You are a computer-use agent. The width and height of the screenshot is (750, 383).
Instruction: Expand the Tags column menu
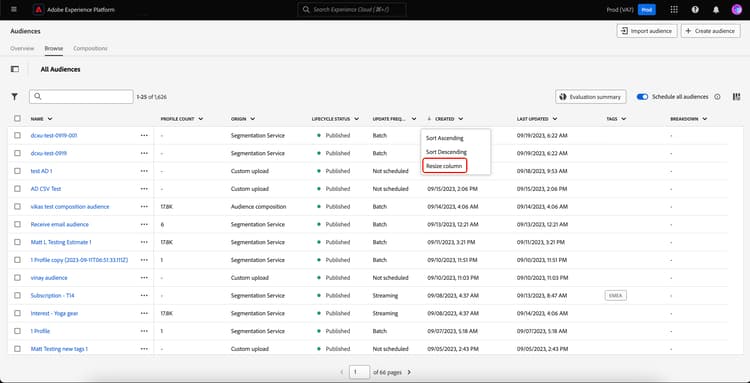click(x=624, y=119)
